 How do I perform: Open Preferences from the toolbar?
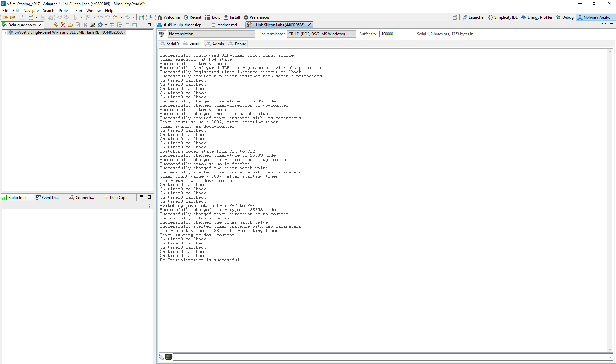[256, 17]
